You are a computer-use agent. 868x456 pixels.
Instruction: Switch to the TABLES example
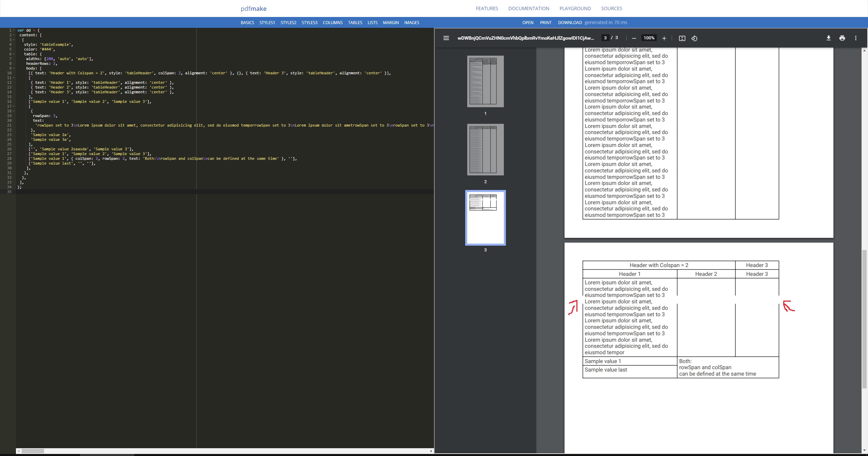pos(355,22)
